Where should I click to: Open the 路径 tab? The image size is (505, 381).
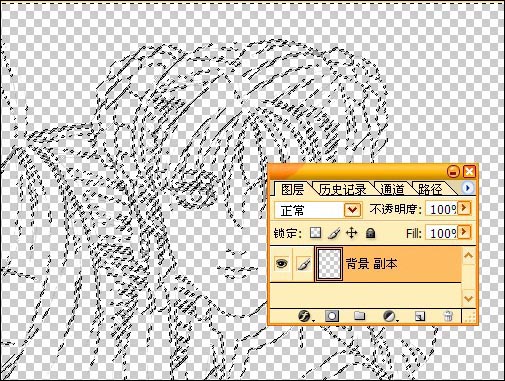coord(430,189)
